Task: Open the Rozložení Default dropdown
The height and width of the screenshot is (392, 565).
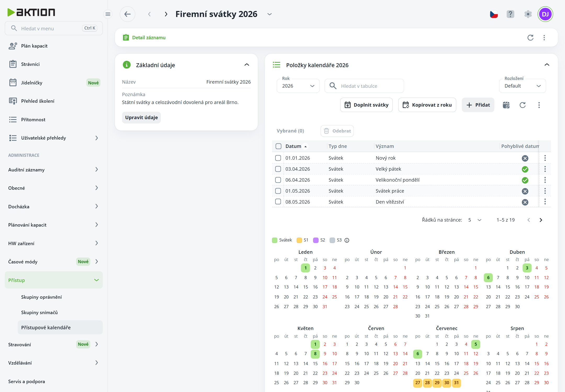Action: pos(522,86)
